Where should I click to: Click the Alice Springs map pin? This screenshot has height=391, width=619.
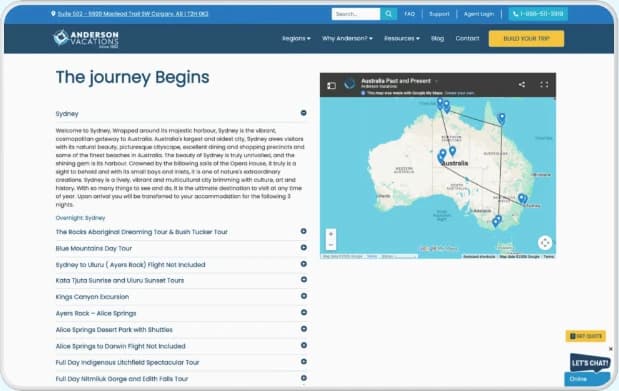coord(452,151)
